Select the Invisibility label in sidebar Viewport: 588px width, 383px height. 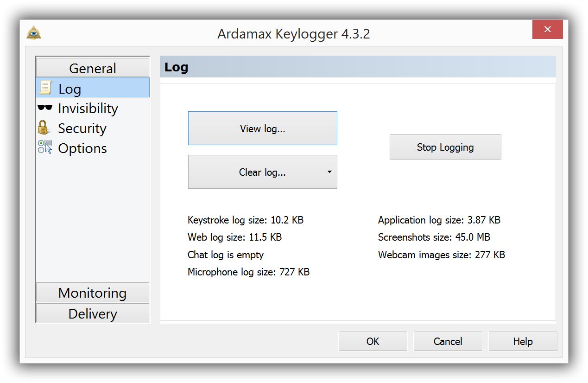pos(88,109)
